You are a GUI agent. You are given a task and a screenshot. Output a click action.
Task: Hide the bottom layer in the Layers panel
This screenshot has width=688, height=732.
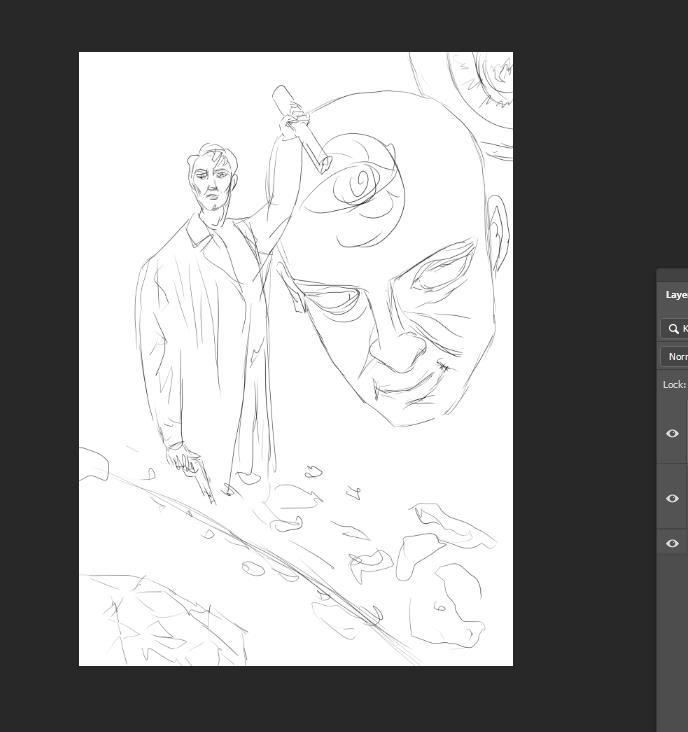click(672, 543)
